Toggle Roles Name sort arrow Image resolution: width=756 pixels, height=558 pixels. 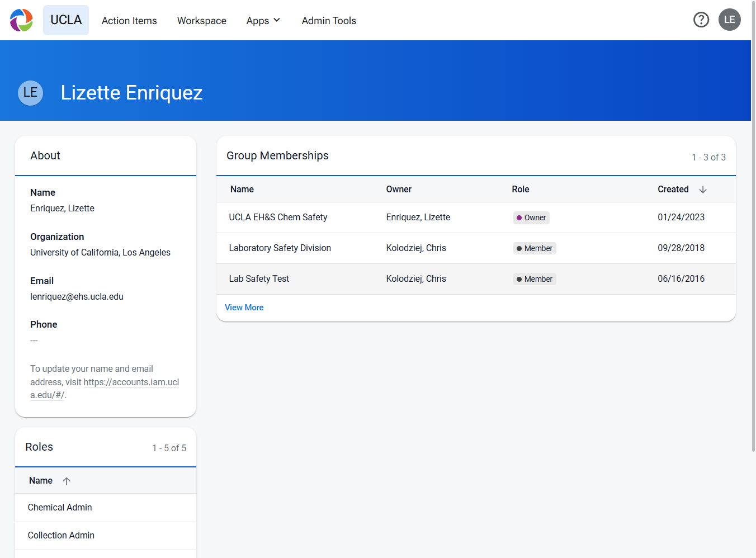coord(67,481)
